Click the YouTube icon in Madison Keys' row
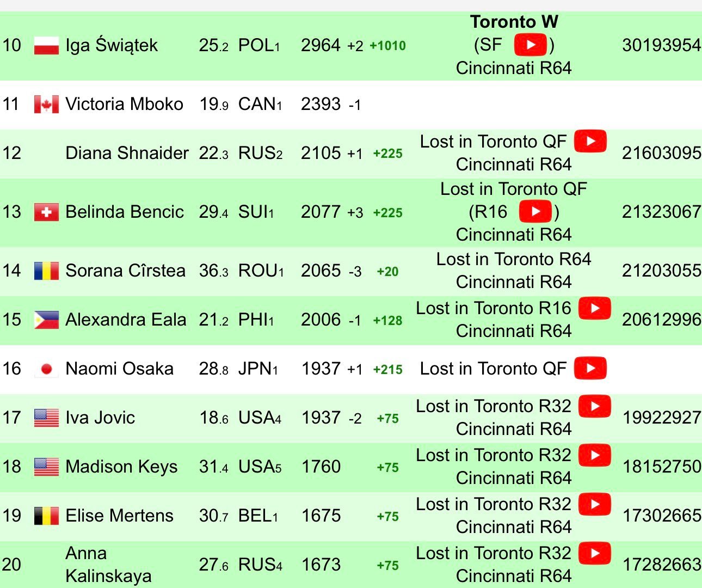 (x=594, y=455)
